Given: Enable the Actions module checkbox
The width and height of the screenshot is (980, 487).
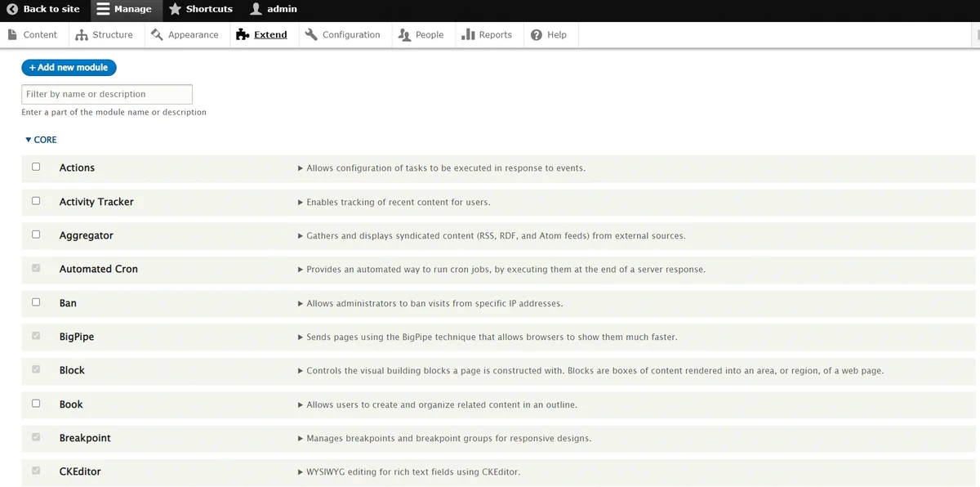Looking at the screenshot, I should coord(36,167).
